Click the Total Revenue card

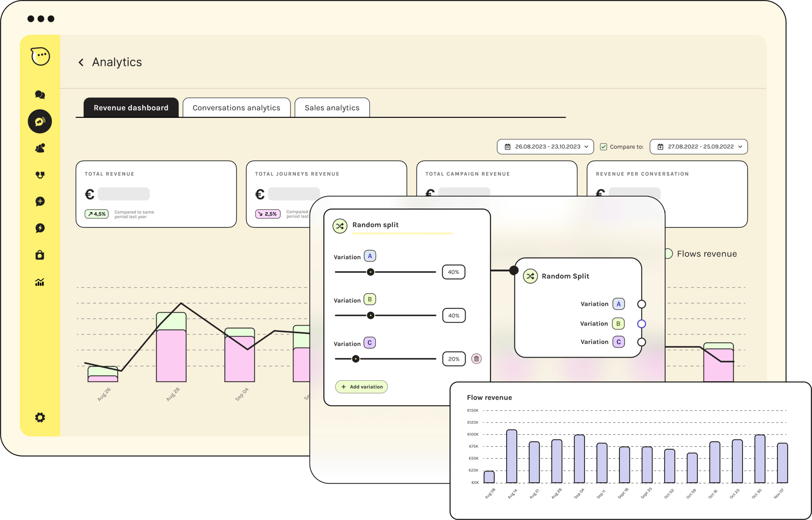tap(156, 194)
